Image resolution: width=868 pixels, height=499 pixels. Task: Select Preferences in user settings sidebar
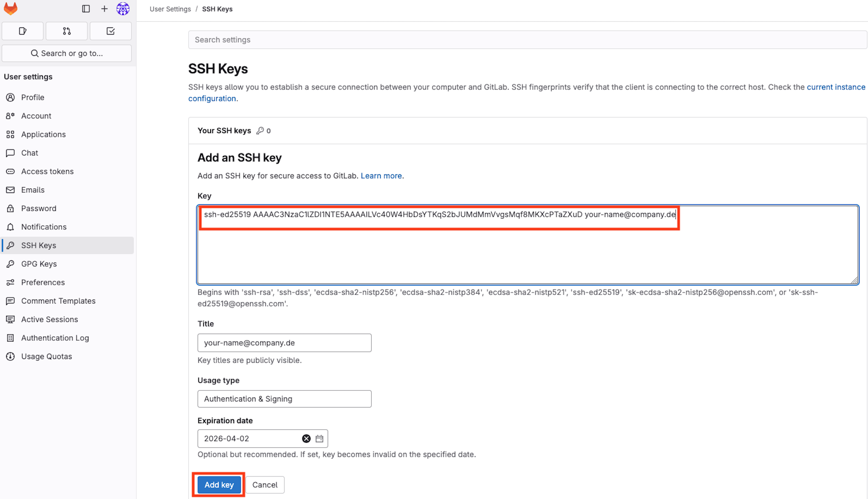[x=43, y=282]
